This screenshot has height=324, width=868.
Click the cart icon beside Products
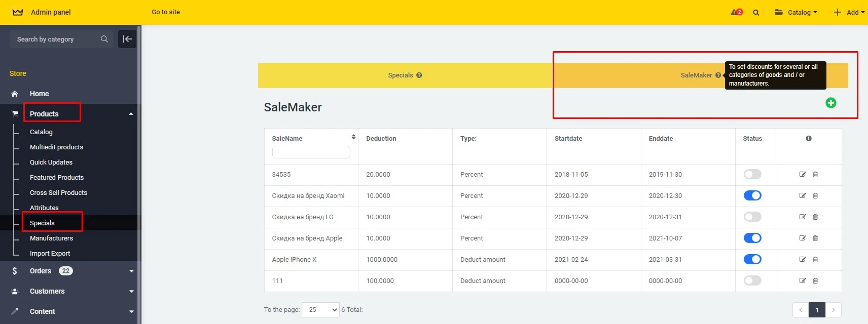click(x=15, y=114)
